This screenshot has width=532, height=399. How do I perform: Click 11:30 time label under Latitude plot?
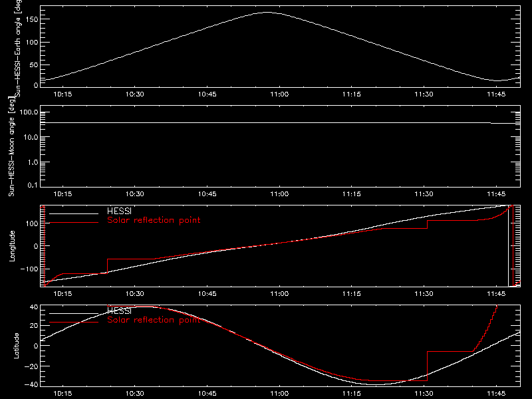[x=424, y=394]
